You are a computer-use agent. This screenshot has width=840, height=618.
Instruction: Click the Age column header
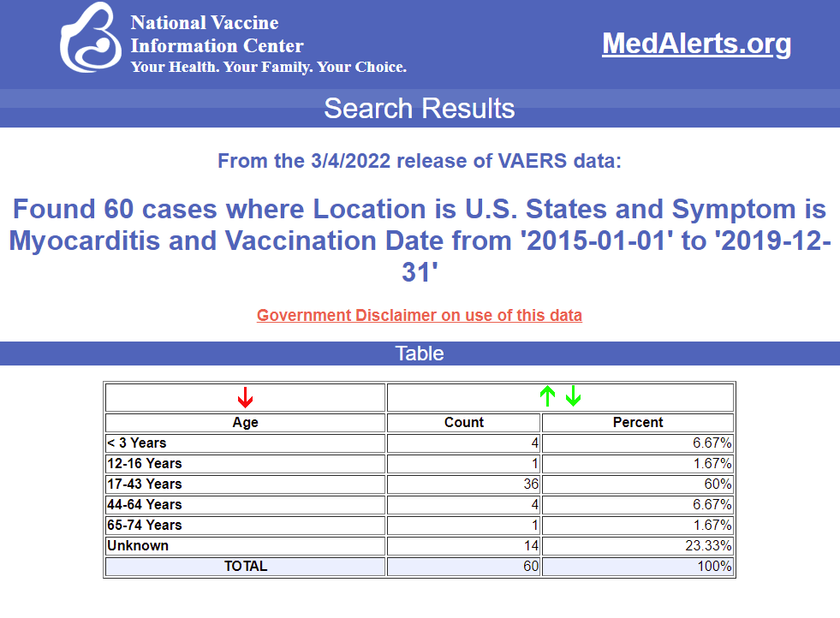pos(246,423)
